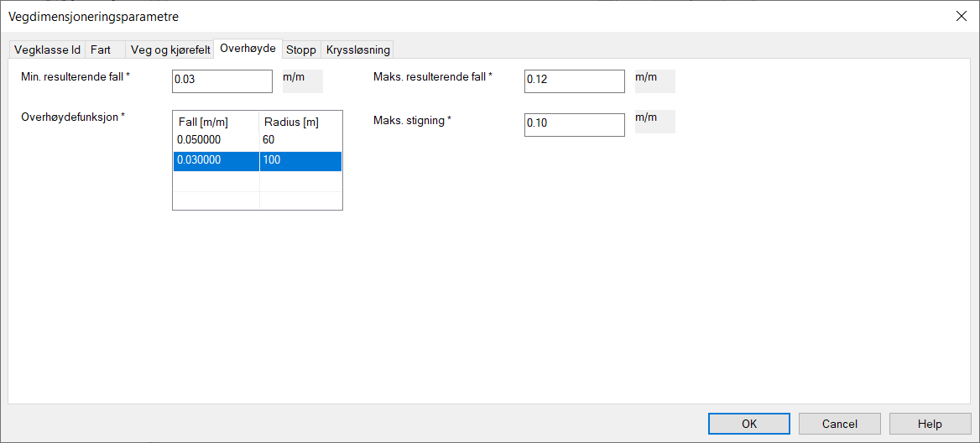Click the Overhøyde tab

pos(248,49)
